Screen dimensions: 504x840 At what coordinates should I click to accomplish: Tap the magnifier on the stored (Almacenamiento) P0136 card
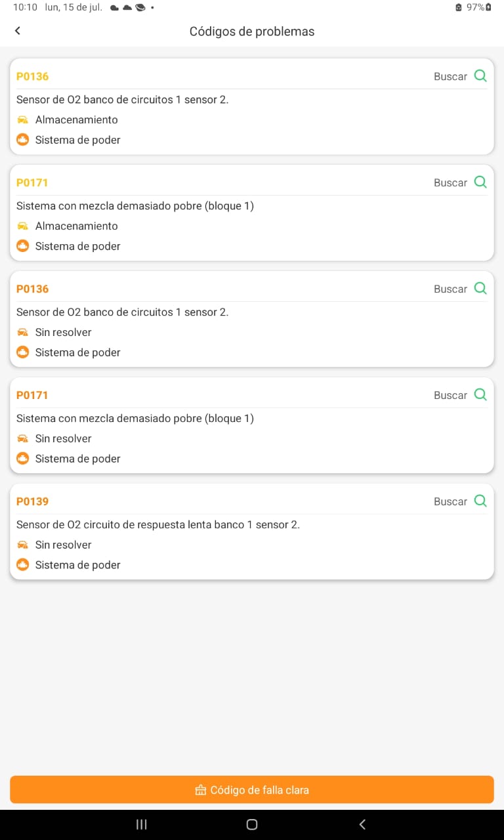(x=480, y=76)
